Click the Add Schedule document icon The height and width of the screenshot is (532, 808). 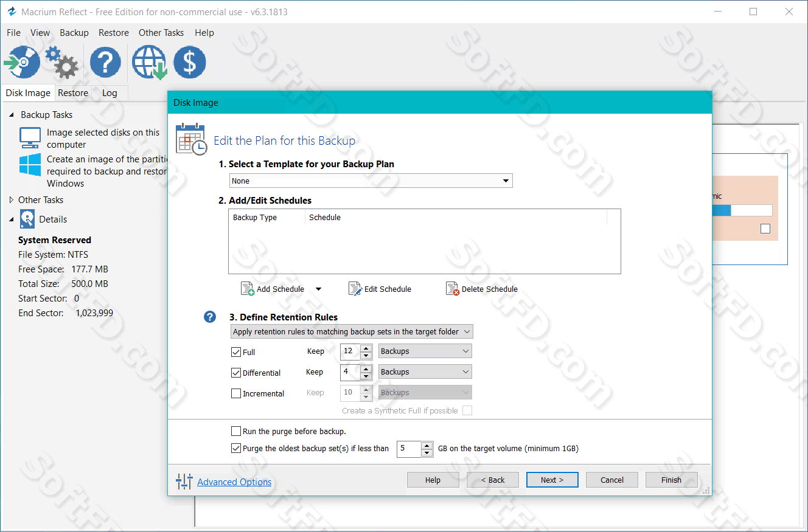[x=248, y=289]
